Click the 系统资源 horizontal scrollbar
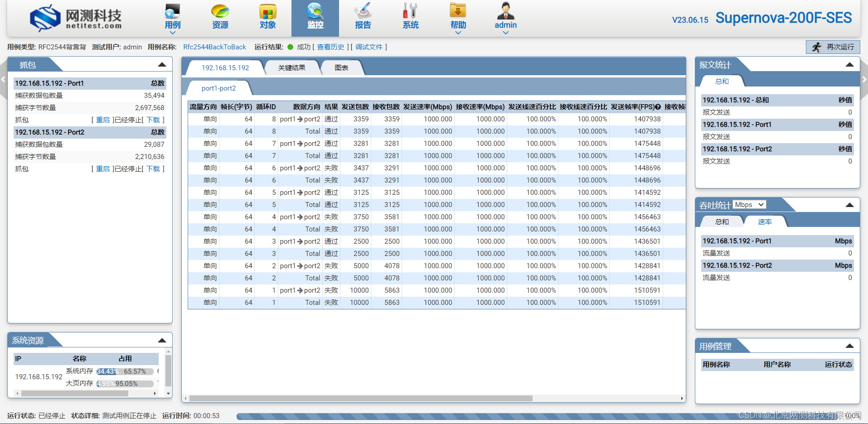Viewport: 868px width, 424px height. pyautogui.click(x=75, y=393)
